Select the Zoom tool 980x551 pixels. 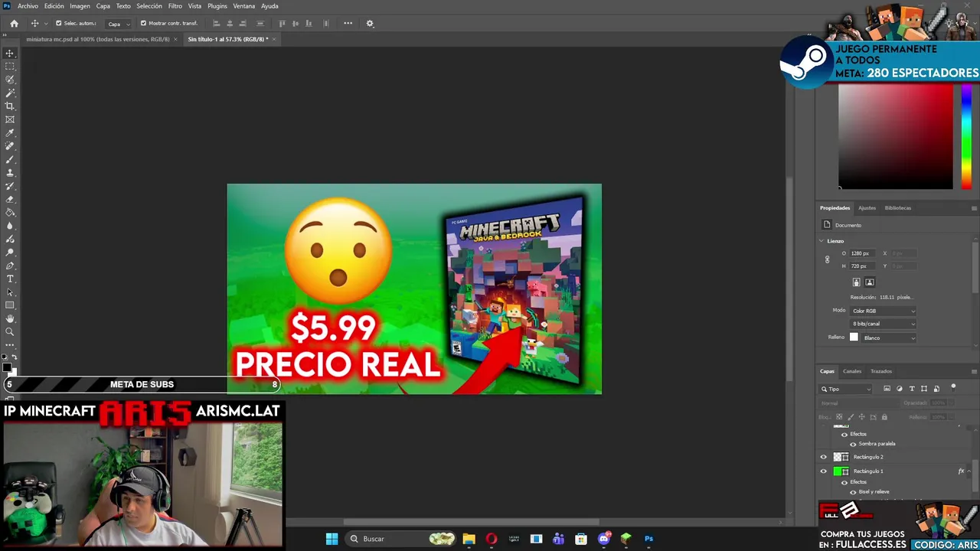[10, 332]
